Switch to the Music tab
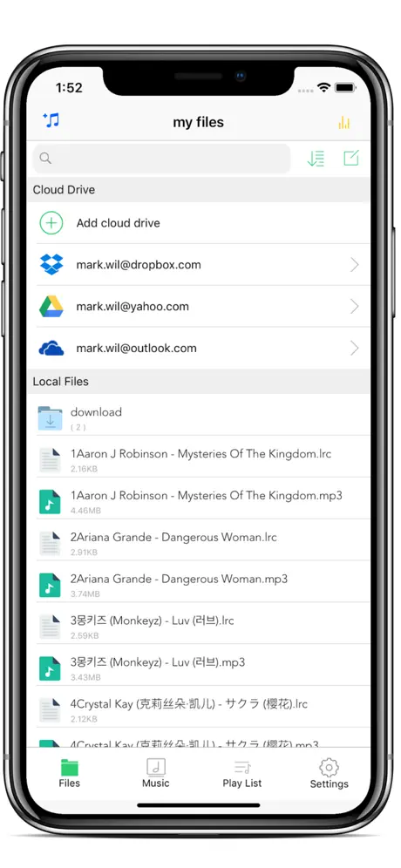Image resolution: width=401 pixels, height=868 pixels. (156, 773)
